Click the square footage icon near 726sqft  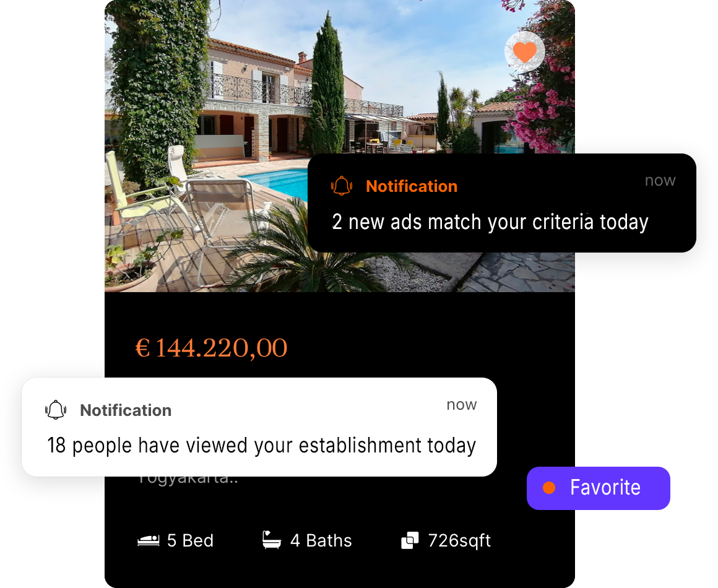click(x=410, y=540)
